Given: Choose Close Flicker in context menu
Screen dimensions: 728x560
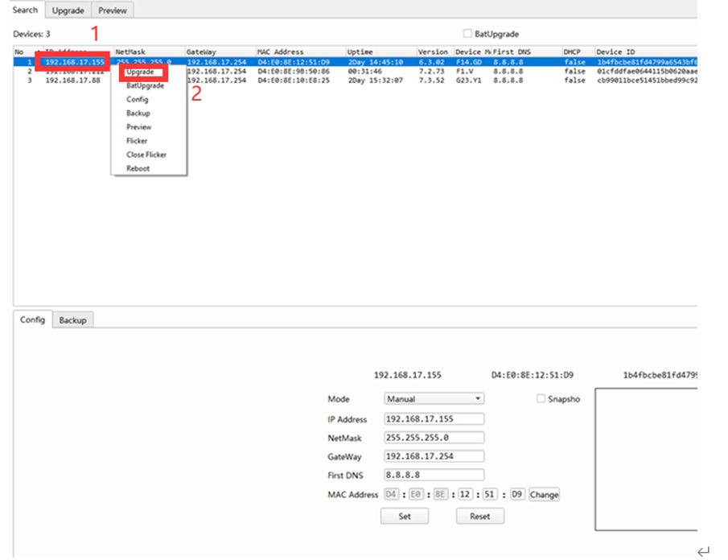Looking at the screenshot, I should [146, 154].
